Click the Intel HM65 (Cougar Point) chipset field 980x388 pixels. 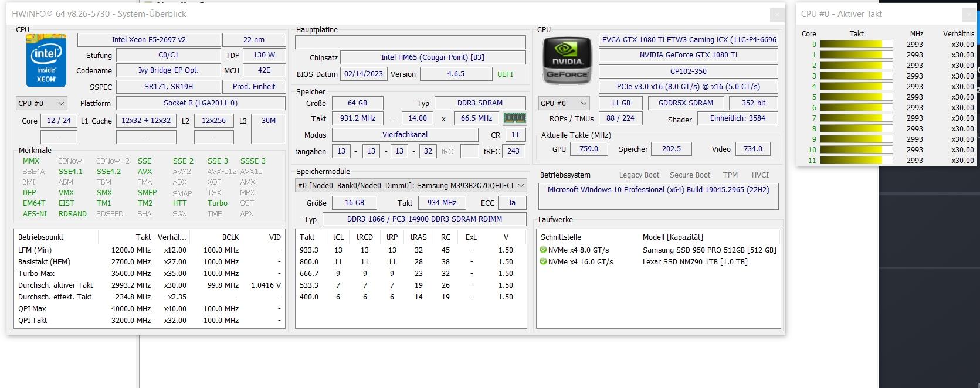click(x=433, y=57)
